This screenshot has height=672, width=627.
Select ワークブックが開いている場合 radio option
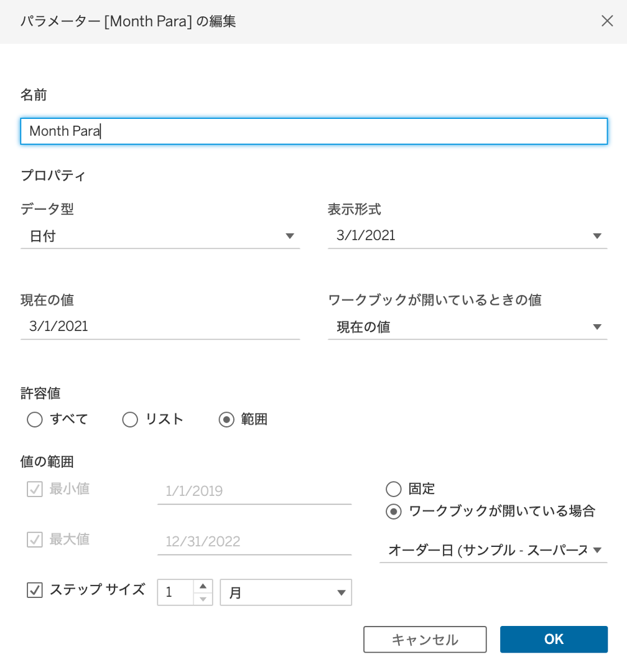(393, 511)
